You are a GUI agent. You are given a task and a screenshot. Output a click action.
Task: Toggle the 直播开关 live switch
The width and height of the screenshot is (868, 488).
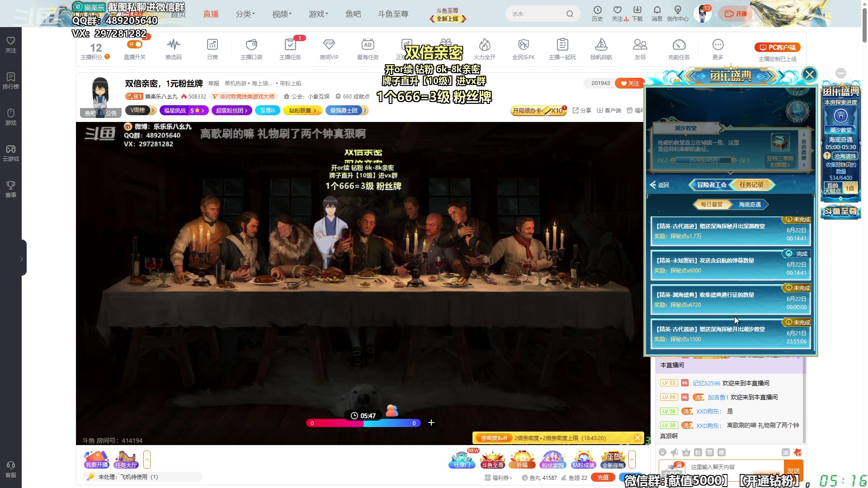coord(135,44)
